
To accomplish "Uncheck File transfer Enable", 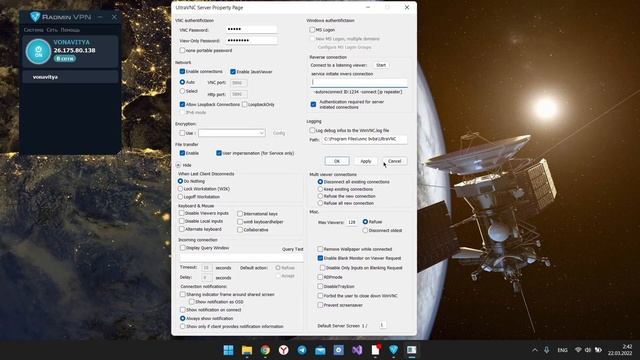I will click(x=182, y=153).
